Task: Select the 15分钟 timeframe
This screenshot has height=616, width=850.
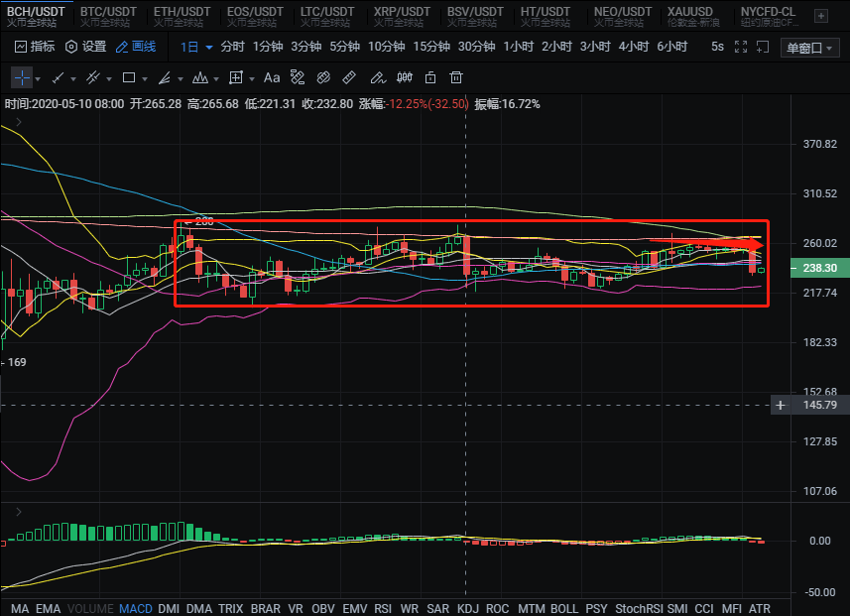Action: click(x=431, y=47)
